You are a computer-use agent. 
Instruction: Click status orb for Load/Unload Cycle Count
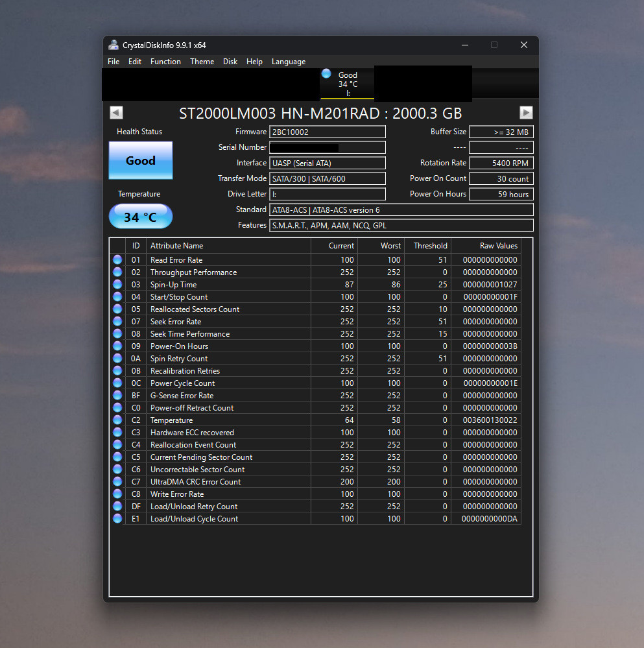117,519
